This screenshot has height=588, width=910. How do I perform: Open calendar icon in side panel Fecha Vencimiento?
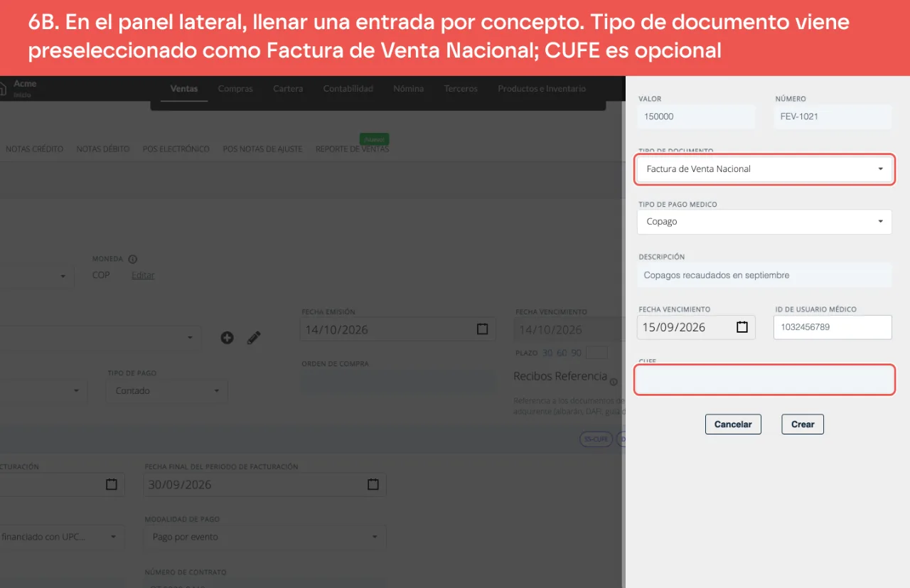point(742,327)
